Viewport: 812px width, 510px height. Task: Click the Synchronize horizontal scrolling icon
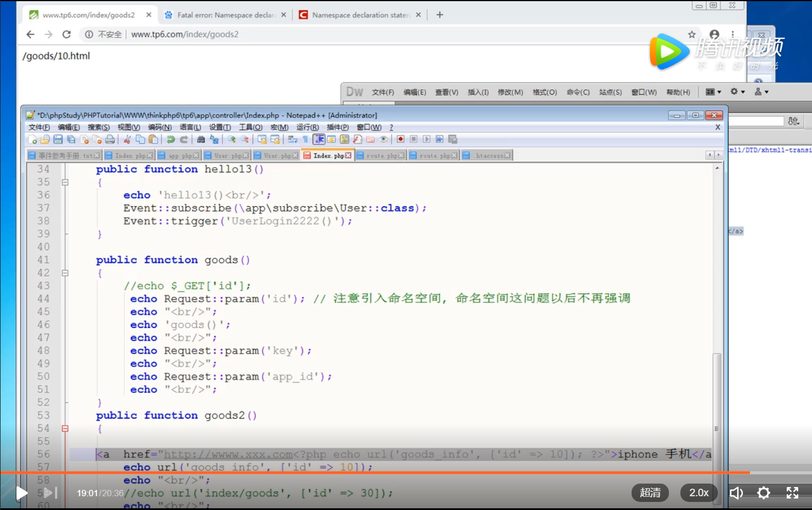(x=275, y=139)
